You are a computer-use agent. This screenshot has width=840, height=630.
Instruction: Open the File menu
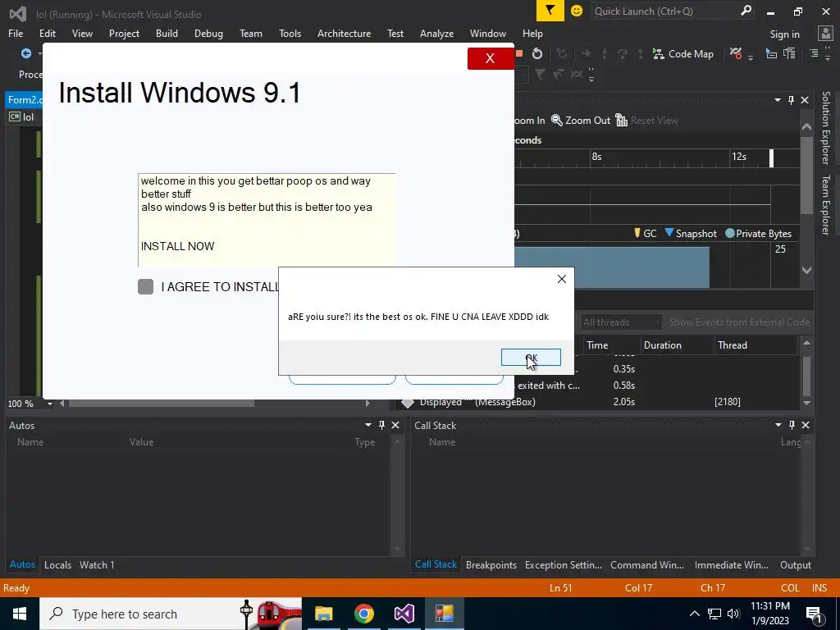point(16,33)
